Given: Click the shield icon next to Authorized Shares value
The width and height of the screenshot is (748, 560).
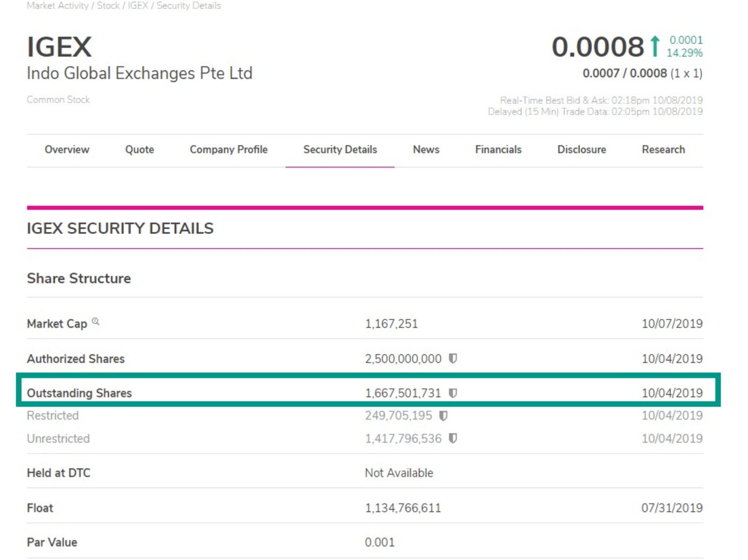Looking at the screenshot, I should [453, 358].
